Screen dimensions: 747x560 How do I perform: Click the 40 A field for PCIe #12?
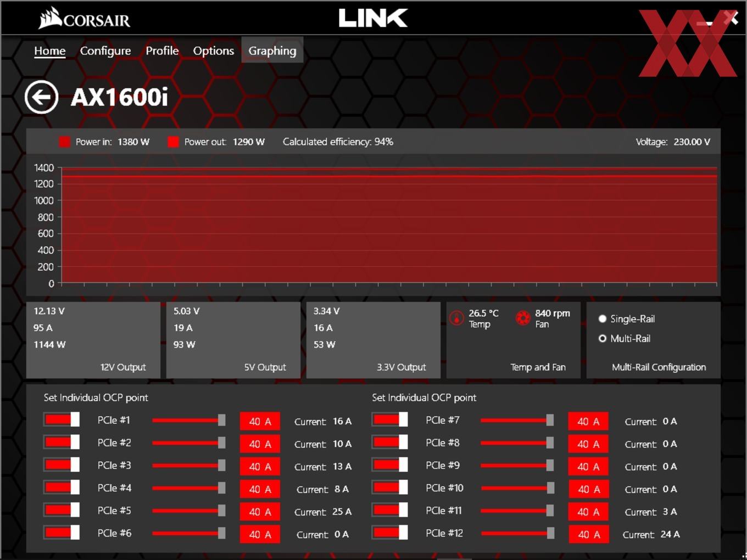pyautogui.click(x=588, y=534)
